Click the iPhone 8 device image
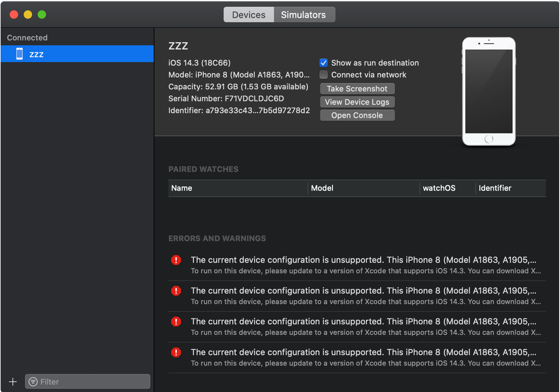 [x=489, y=91]
